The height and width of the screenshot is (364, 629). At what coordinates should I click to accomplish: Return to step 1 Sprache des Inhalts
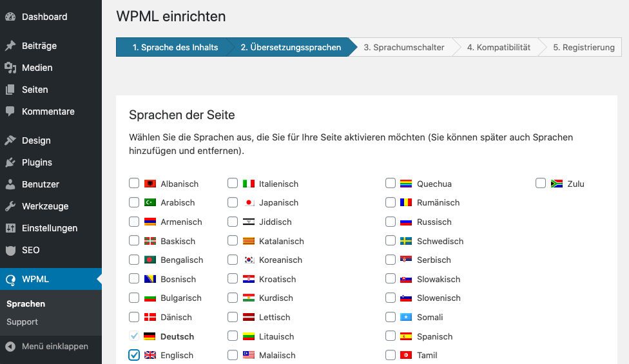tap(175, 47)
